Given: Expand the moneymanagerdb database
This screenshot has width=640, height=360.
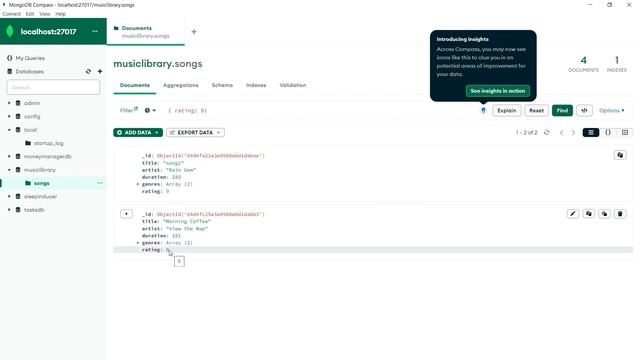Looking at the screenshot, I should click(x=9, y=156).
